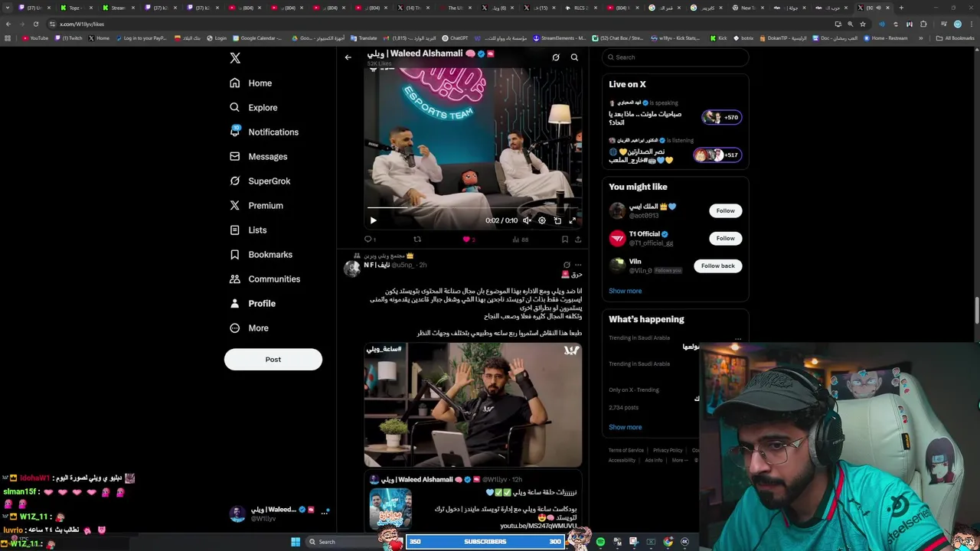This screenshot has height=551, width=980.
Task: Open Premium page
Action: coord(256,205)
